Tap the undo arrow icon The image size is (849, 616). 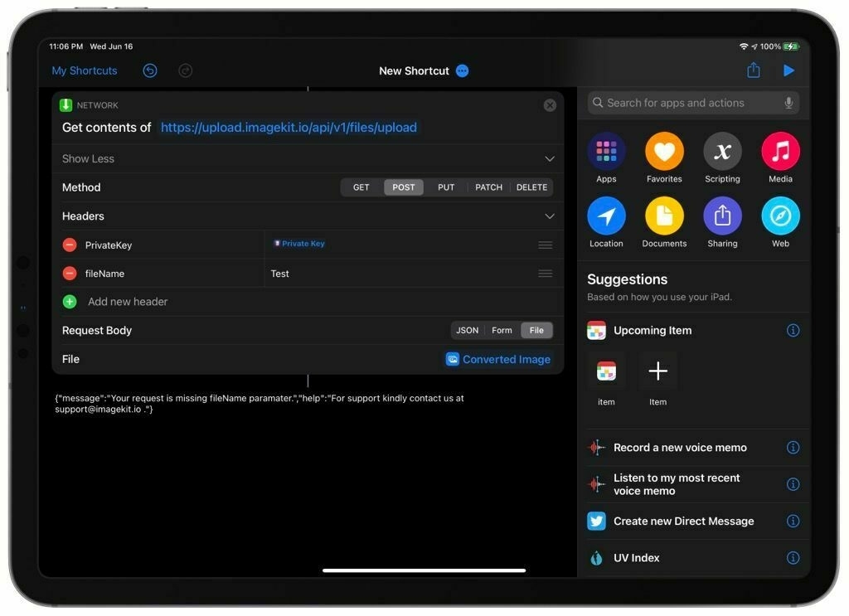[x=150, y=71]
